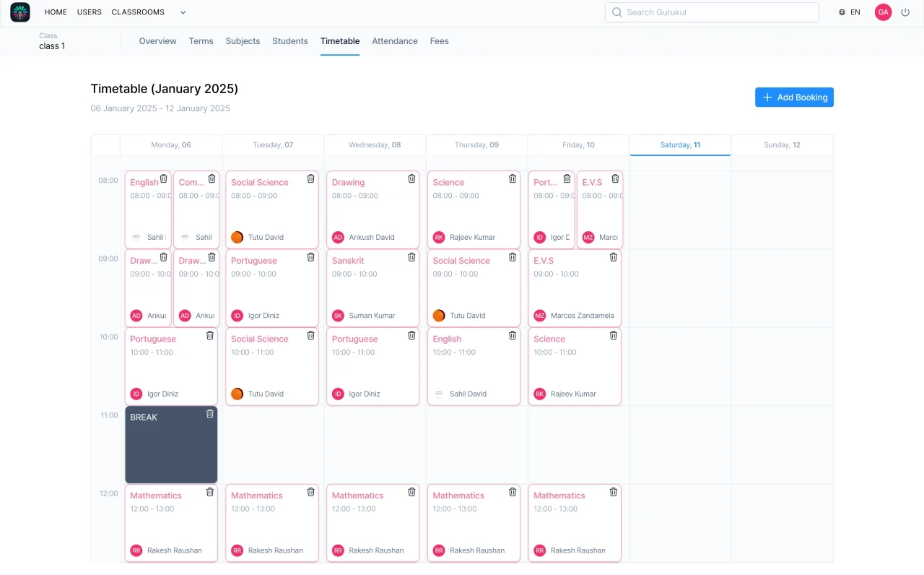Click the Search Gurukul field
The height and width of the screenshot is (575, 924).
click(x=712, y=12)
